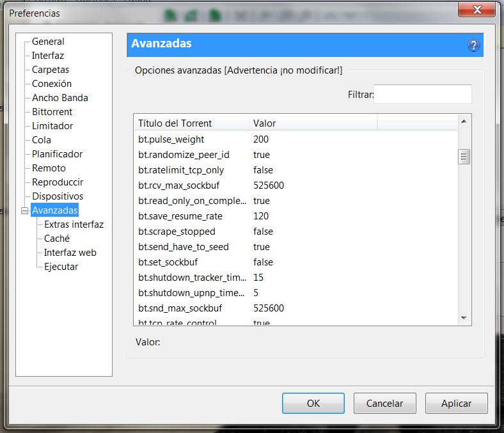Select the bt.ratelimit_tcp_only row

coord(181,170)
